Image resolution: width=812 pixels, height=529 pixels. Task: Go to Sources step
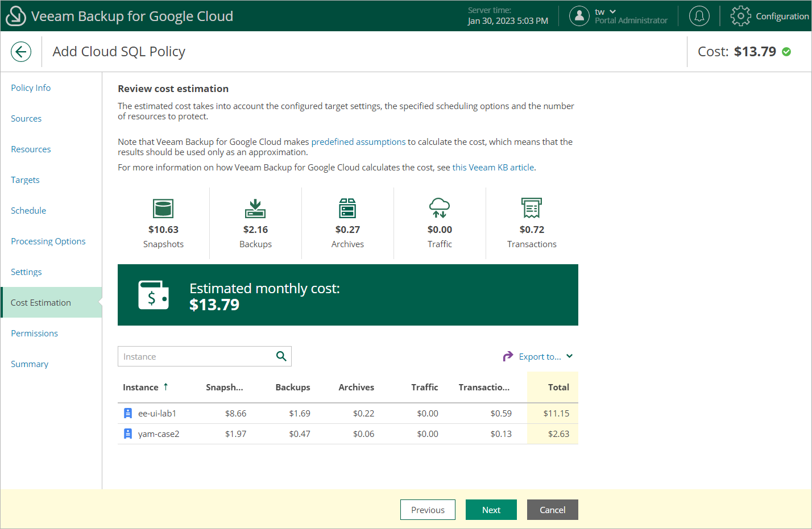26,118
